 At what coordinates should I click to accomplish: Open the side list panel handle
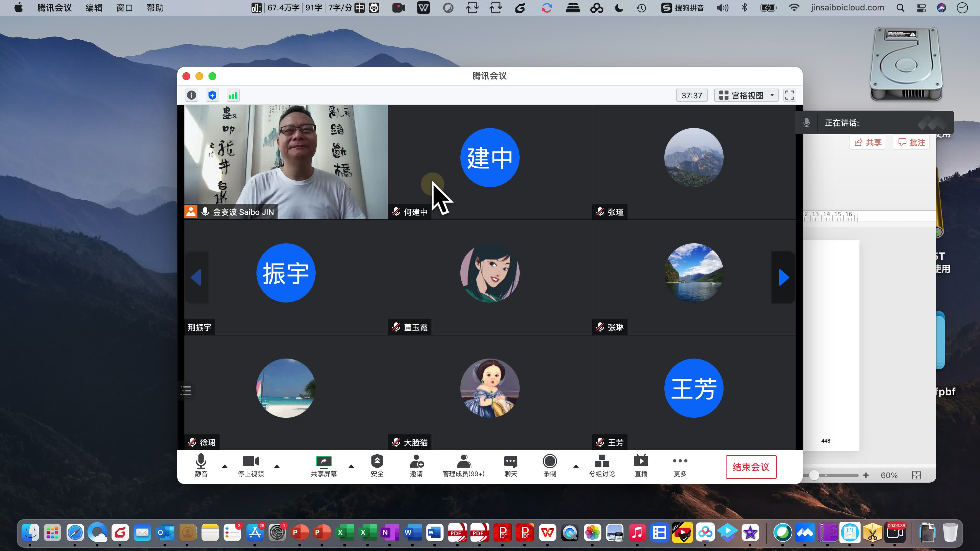(186, 390)
